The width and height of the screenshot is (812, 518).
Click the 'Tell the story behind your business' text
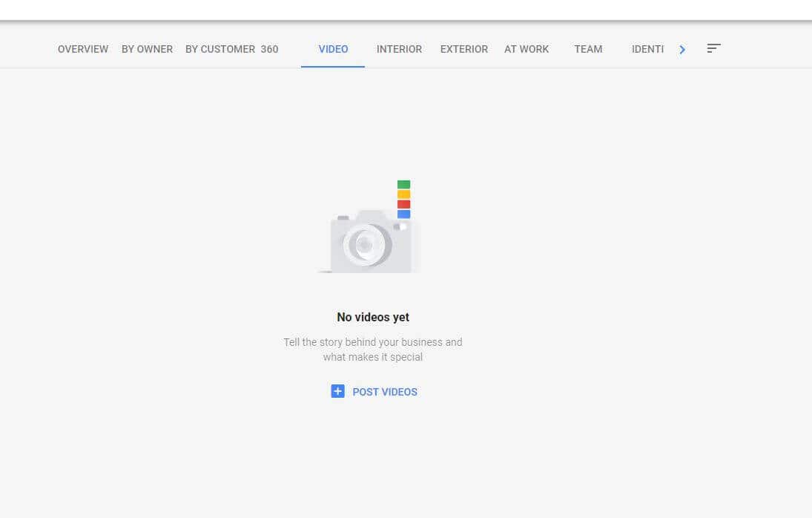point(373,350)
